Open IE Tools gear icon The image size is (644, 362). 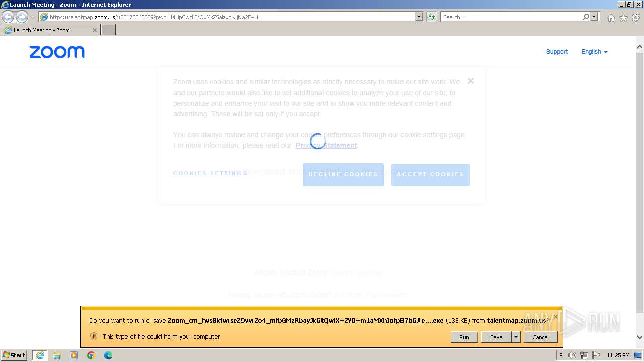point(636,18)
